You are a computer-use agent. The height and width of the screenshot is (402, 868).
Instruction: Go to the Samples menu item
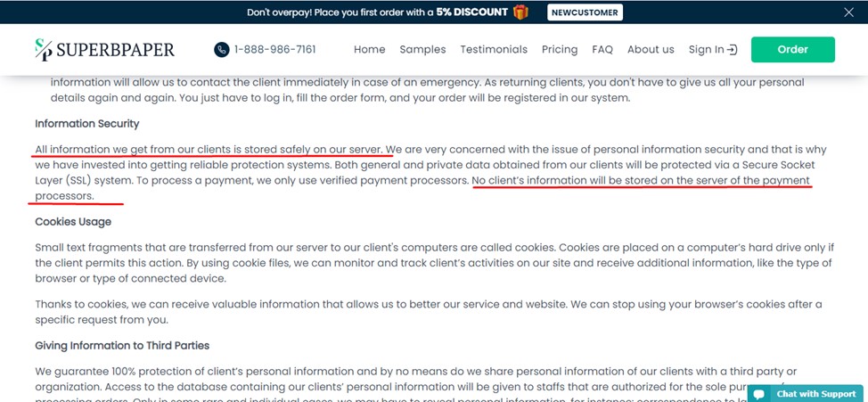(x=423, y=49)
